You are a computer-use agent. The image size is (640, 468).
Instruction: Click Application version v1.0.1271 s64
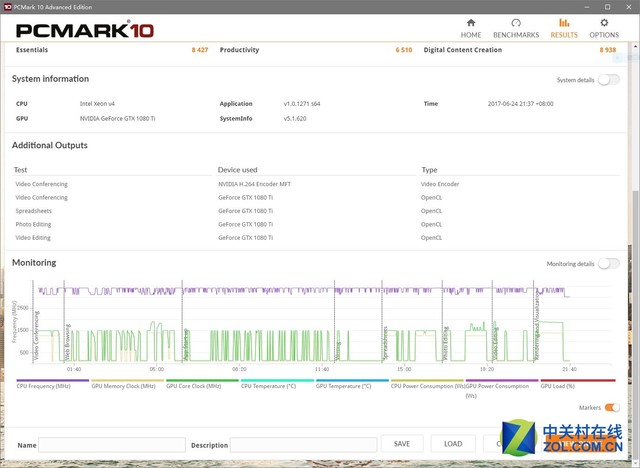click(x=302, y=104)
